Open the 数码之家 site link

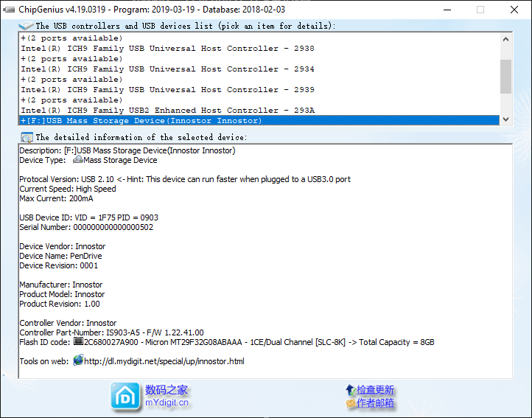pyautogui.click(x=167, y=390)
